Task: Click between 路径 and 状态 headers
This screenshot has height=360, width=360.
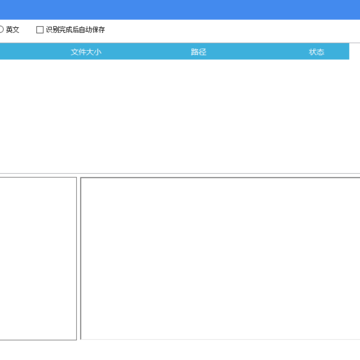Action: tap(257, 52)
